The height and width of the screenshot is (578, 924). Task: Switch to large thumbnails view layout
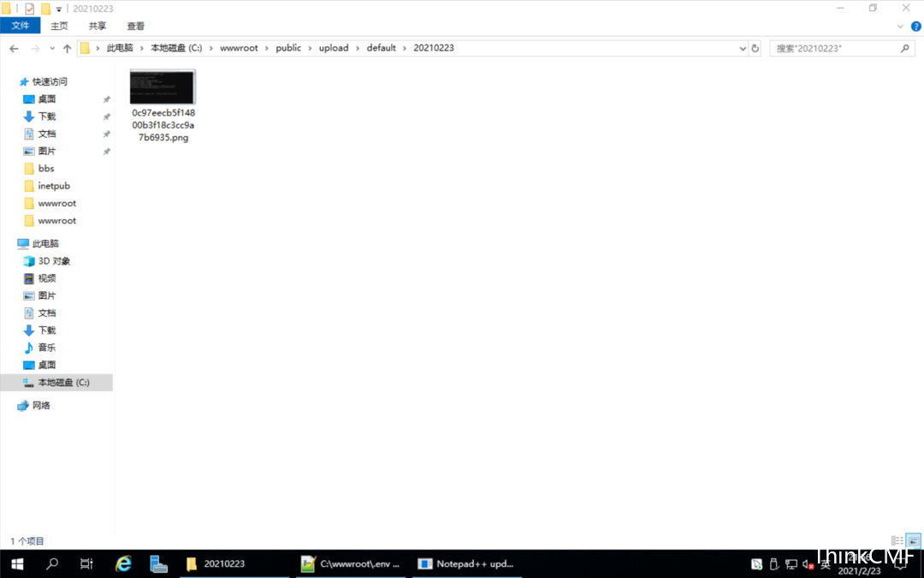point(914,541)
